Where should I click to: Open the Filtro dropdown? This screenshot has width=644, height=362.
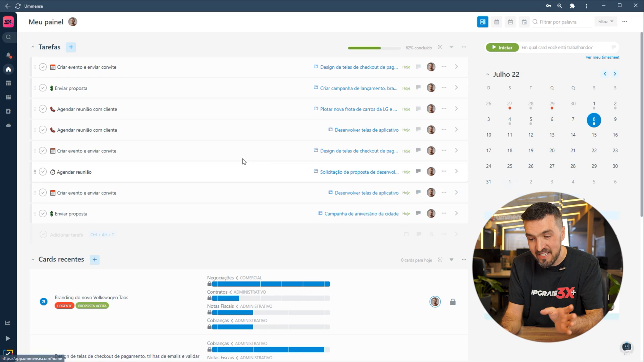click(606, 21)
